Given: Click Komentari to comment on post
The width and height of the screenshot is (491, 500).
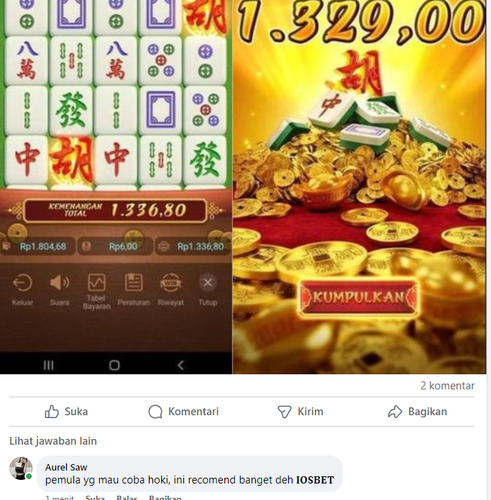Looking at the screenshot, I should (183, 412).
